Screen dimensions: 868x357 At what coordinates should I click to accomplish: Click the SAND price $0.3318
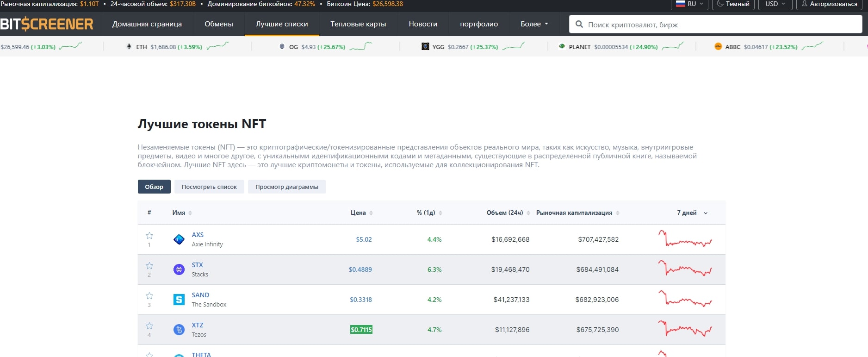pos(361,300)
